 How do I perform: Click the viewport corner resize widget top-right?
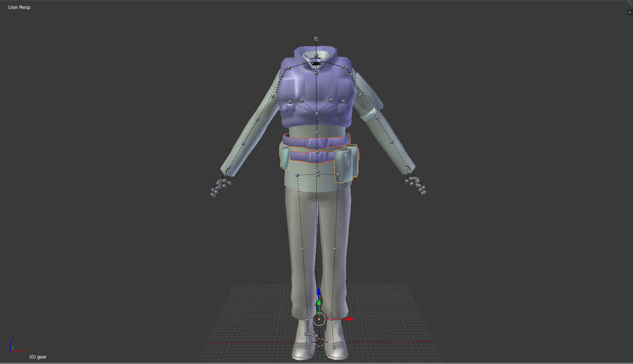pos(630,3)
